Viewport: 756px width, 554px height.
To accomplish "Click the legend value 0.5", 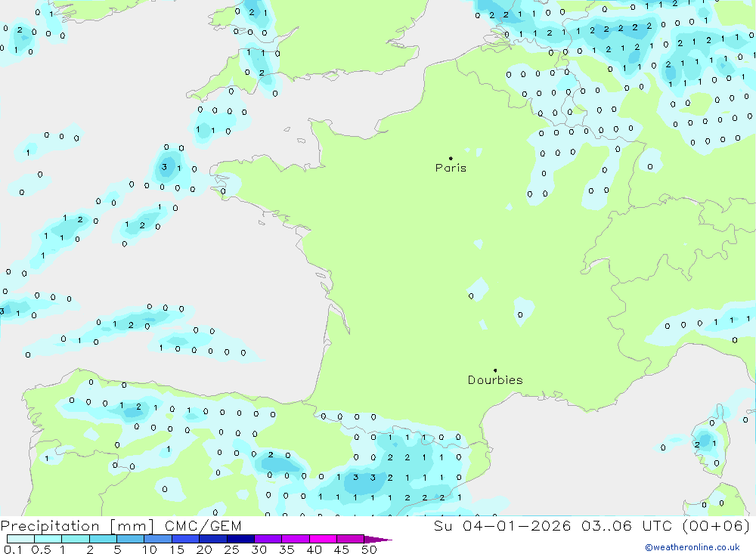I will pyautogui.click(x=41, y=549).
